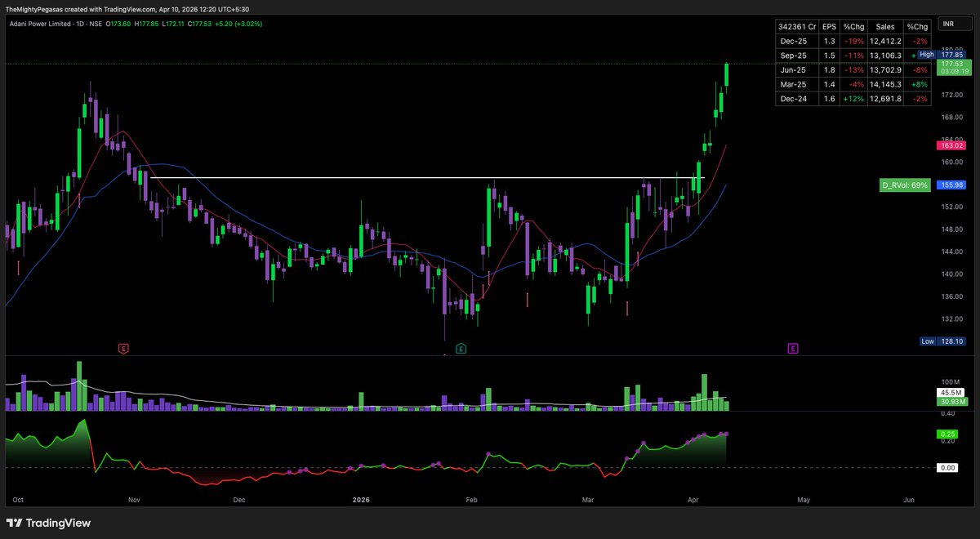Click the Apr label on time axis

(693, 499)
